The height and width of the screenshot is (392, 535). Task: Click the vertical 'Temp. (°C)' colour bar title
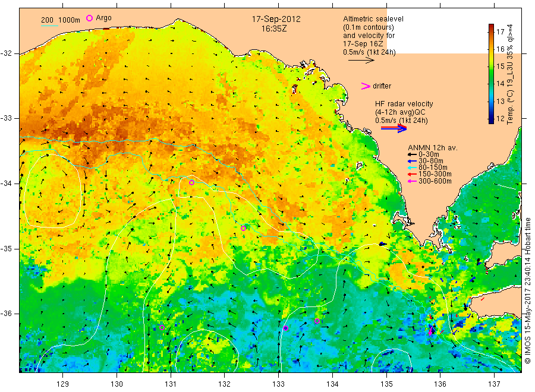pos(510,74)
